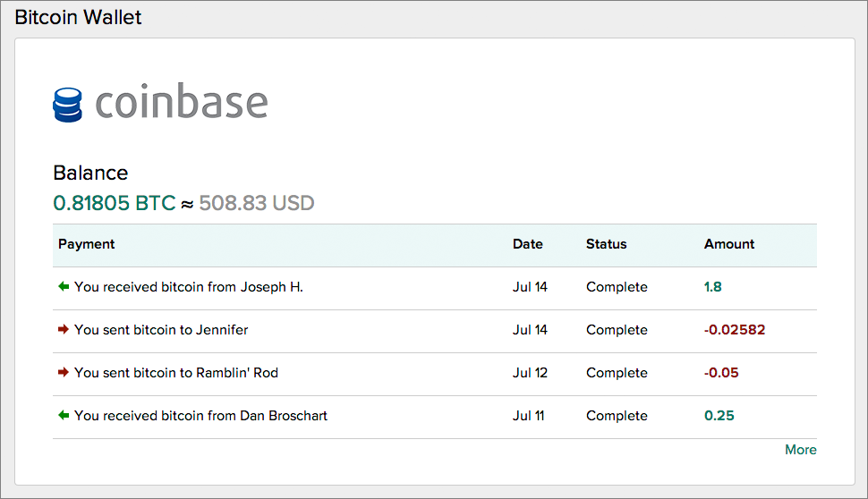Click the green received arrow for Joseph H.

tap(64, 286)
